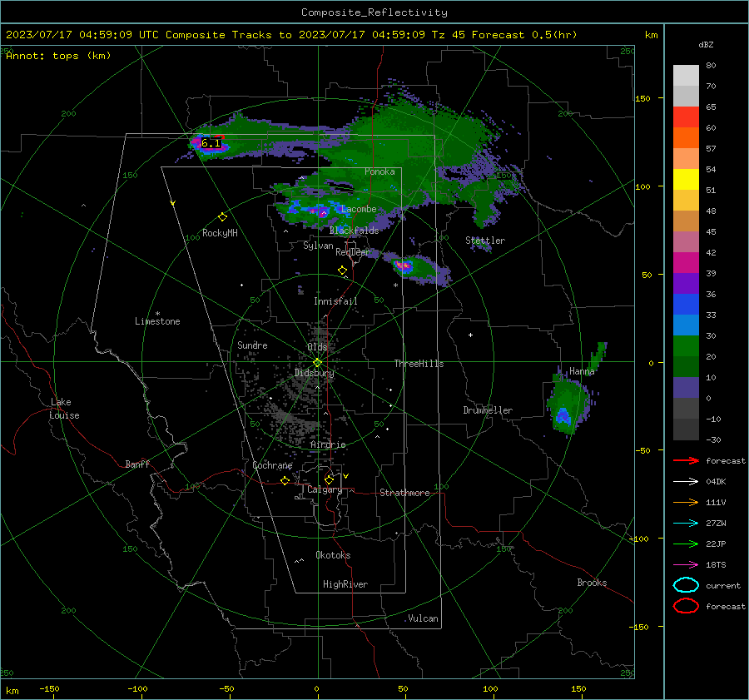The height and width of the screenshot is (700, 749).
Task: Click the Okotoks city label
Action: click(x=333, y=555)
